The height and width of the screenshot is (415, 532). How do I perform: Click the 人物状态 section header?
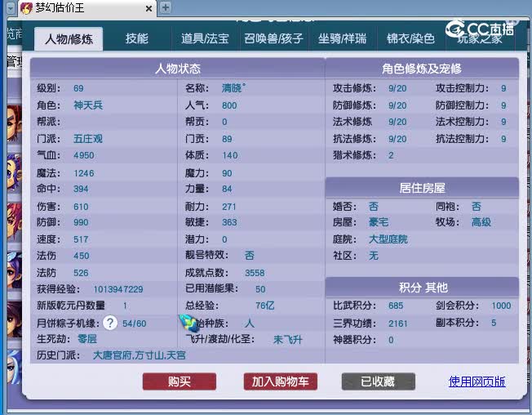178,69
